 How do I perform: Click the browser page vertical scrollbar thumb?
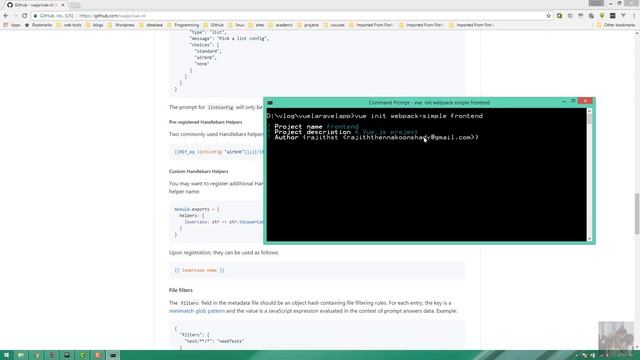637,213
